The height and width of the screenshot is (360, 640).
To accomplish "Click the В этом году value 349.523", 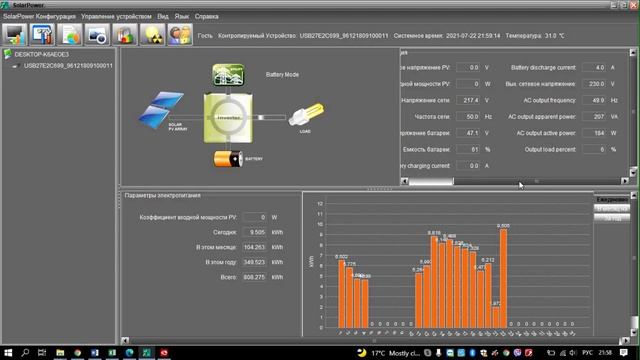I will [255, 262].
